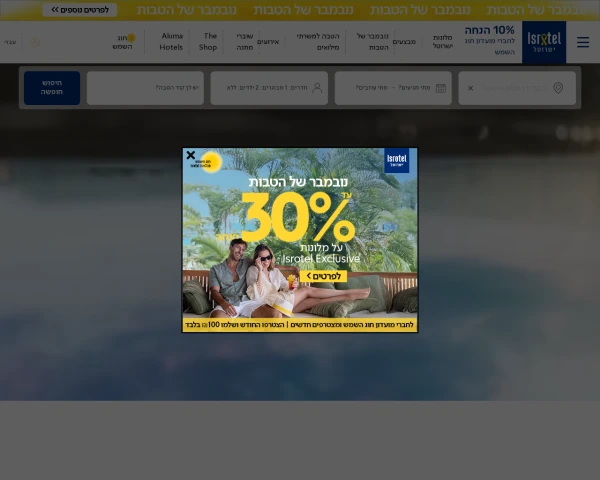Viewport: 600px width, 480px height.
Task: Click the destination input field
Action: point(517,88)
